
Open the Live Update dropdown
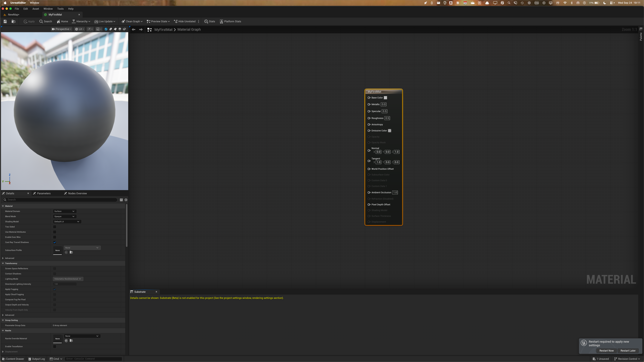105,21
